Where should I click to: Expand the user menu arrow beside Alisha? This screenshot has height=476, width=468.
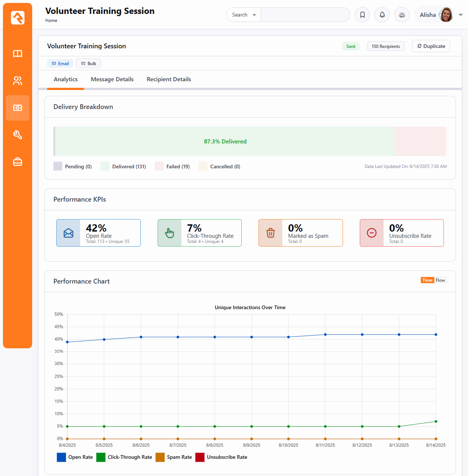tap(461, 15)
